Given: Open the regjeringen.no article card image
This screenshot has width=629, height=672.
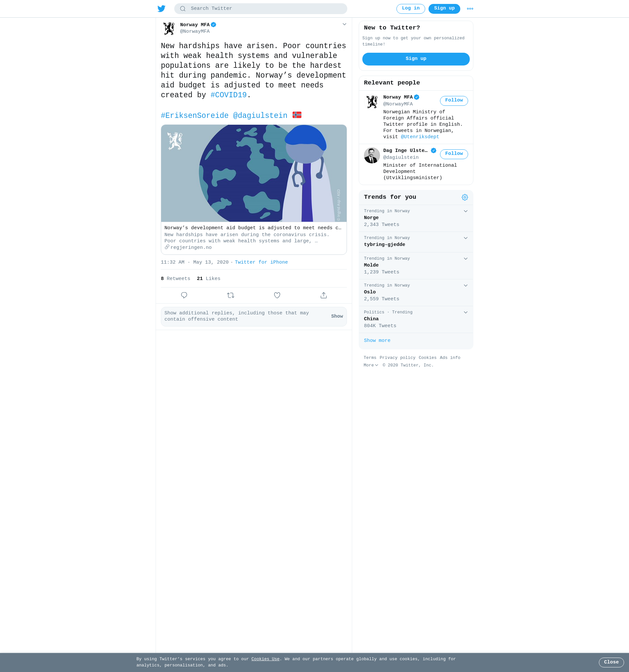Looking at the screenshot, I should (254, 174).
